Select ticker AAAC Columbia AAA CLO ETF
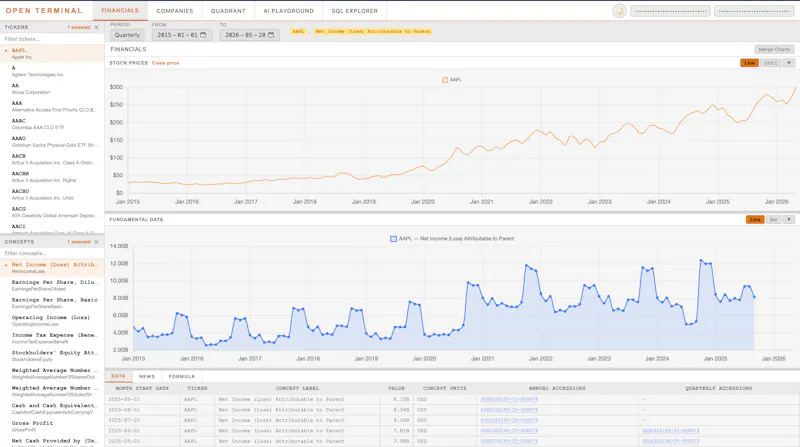 click(x=52, y=124)
